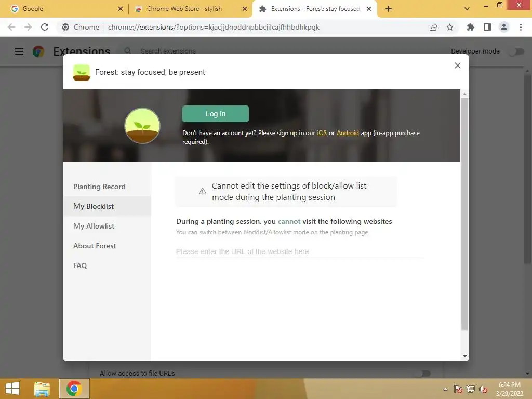This screenshot has width=532, height=399.
Task: Click the dialog scrollbar up arrow
Action: click(x=464, y=94)
